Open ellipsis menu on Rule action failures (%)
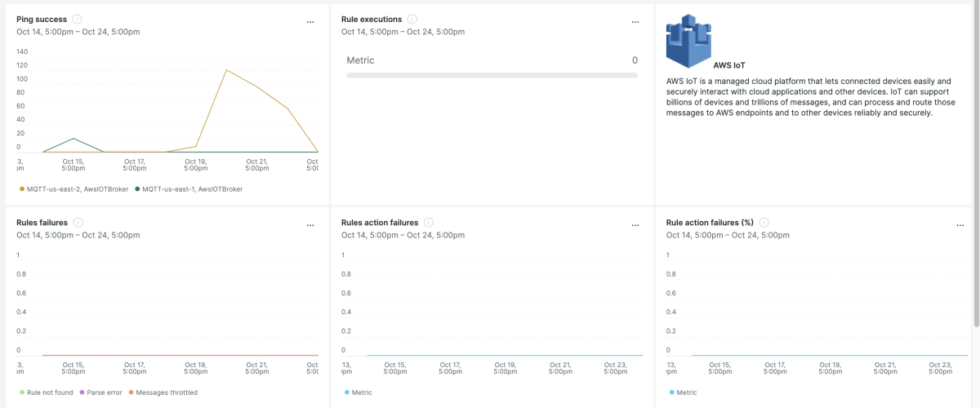 (960, 225)
